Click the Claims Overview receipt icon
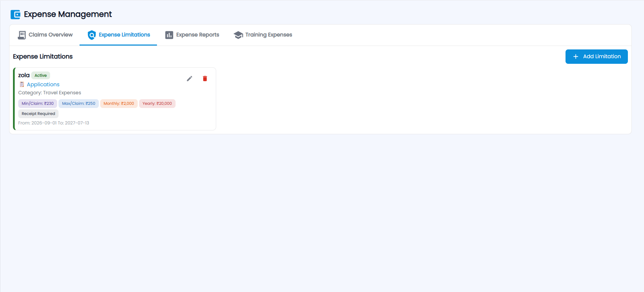Viewport: 644px width, 292px height. [x=22, y=35]
